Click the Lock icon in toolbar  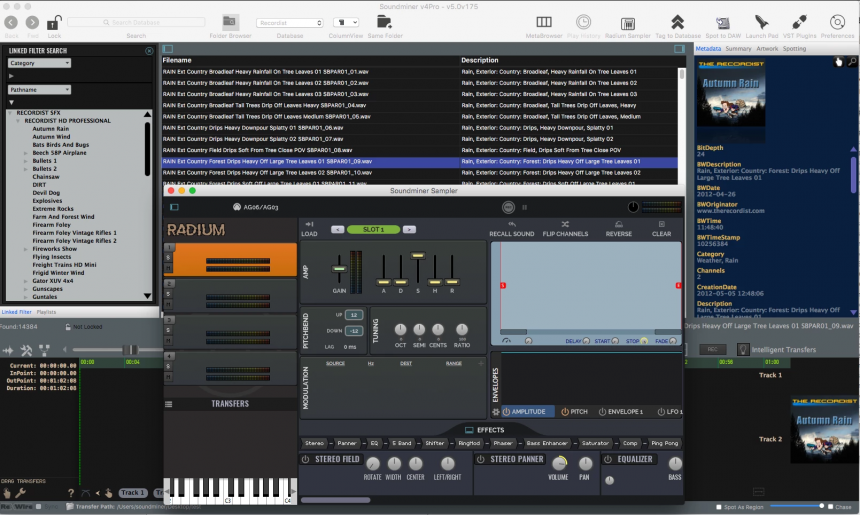click(x=54, y=22)
